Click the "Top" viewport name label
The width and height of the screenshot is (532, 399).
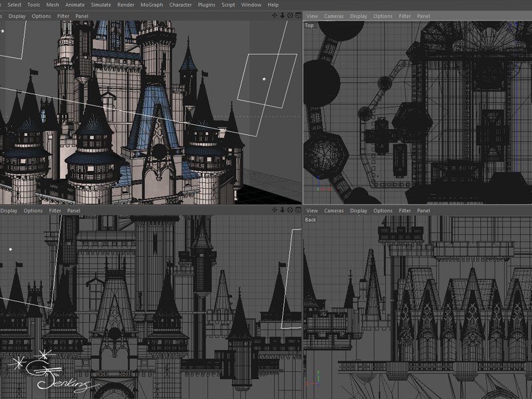point(309,25)
